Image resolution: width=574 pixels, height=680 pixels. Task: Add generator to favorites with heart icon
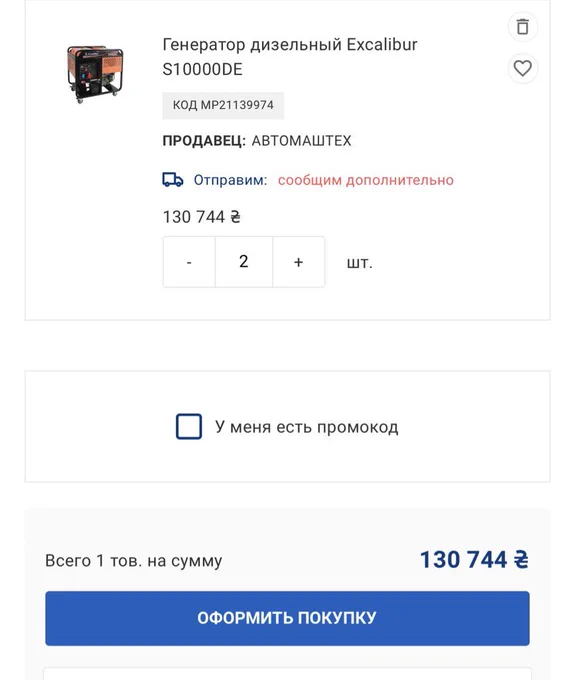coord(522,68)
